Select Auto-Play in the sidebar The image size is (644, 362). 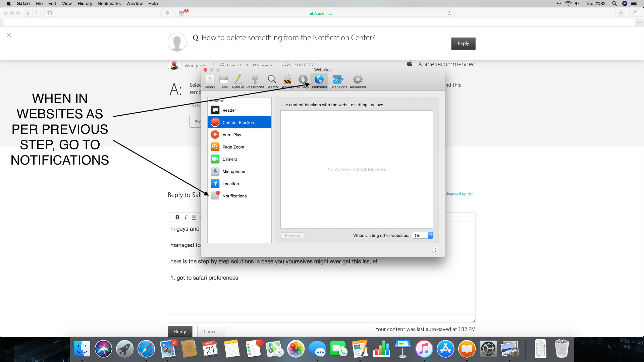[x=232, y=135]
